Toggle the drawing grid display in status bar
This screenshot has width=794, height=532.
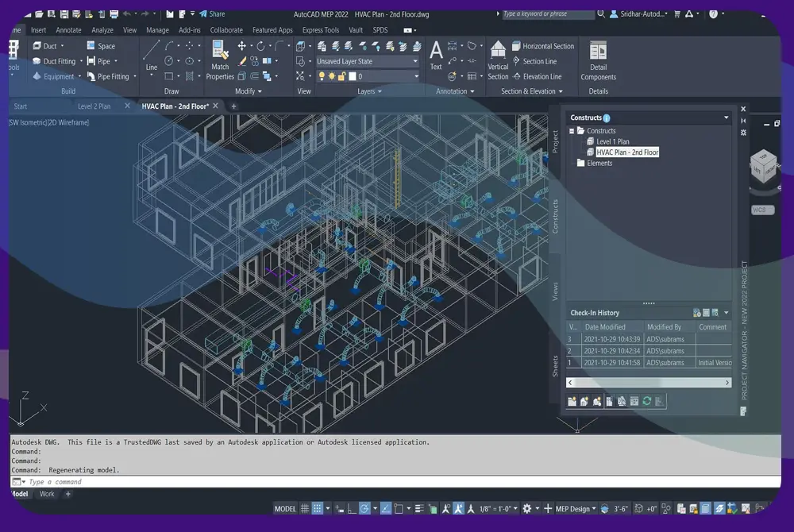click(x=305, y=509)
